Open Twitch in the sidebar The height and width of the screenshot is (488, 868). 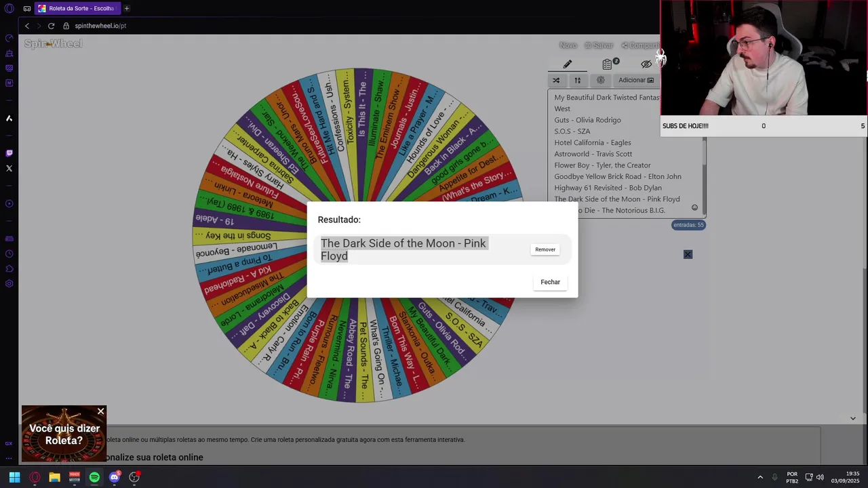9,153
